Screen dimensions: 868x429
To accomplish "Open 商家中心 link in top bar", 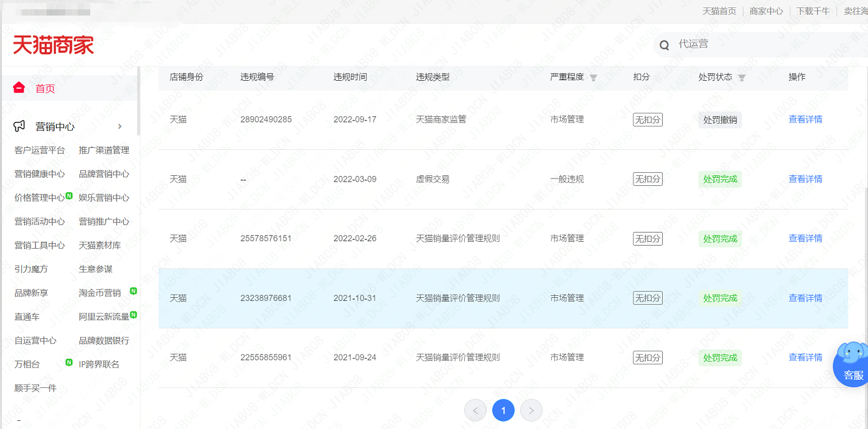I will (x=767, y=11).
